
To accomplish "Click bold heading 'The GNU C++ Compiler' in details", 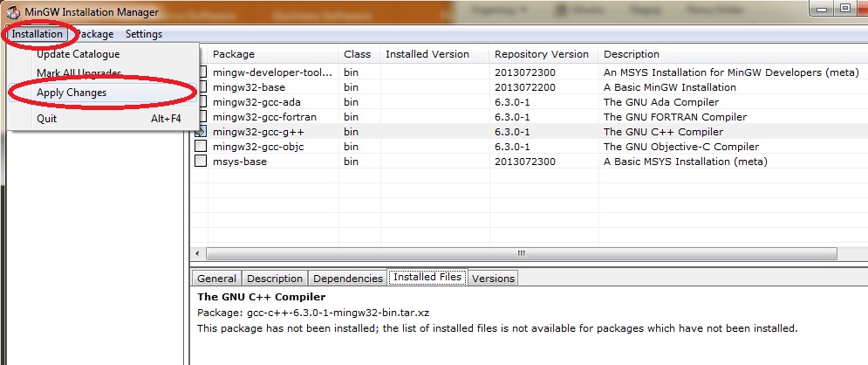I will (x=262, y=297).
